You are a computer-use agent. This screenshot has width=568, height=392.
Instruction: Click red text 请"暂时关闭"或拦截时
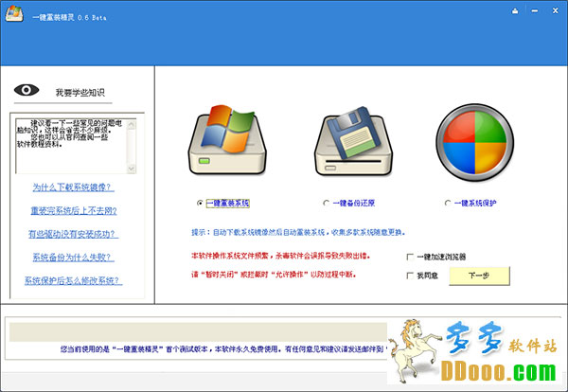[274, 275]
